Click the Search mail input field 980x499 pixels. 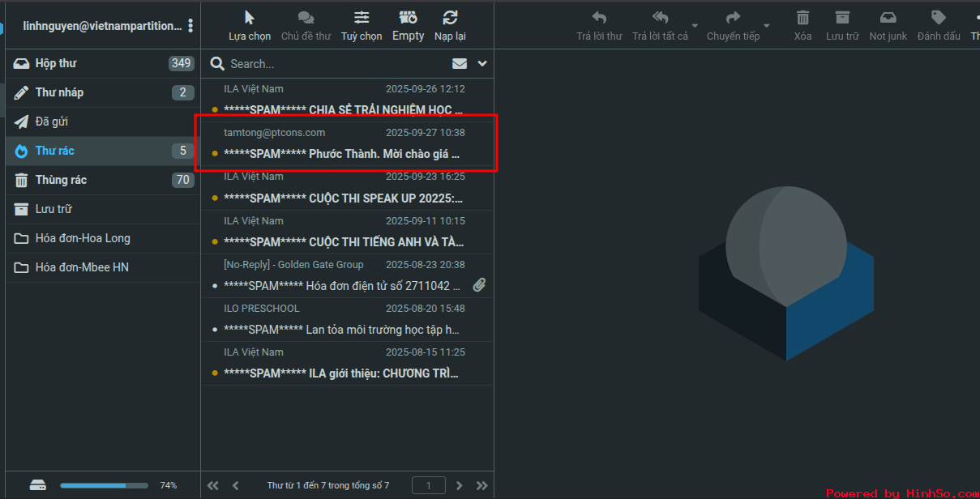pos(332,64)
